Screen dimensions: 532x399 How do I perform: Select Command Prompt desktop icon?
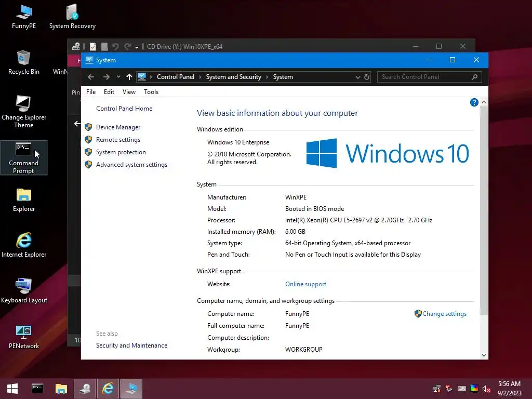[24, 158]
